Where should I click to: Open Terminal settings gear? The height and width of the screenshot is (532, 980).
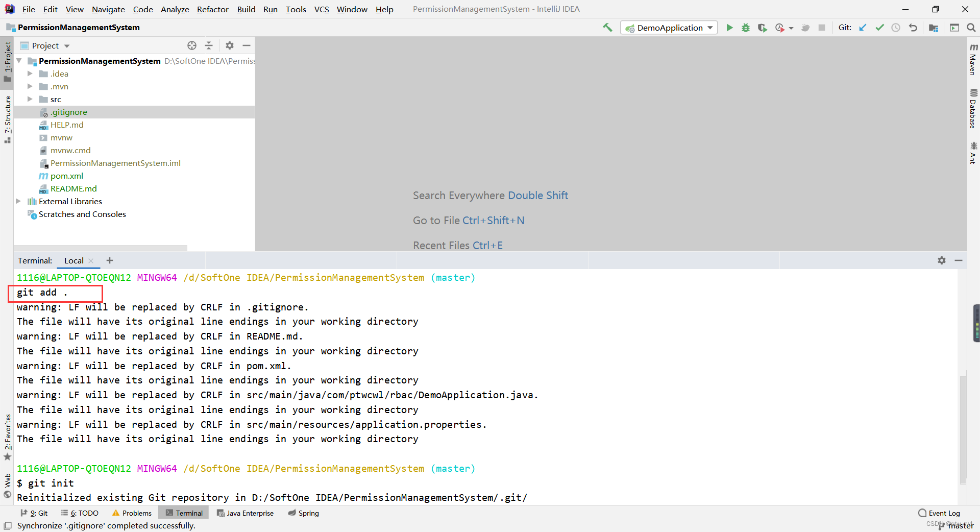[942, 260]
